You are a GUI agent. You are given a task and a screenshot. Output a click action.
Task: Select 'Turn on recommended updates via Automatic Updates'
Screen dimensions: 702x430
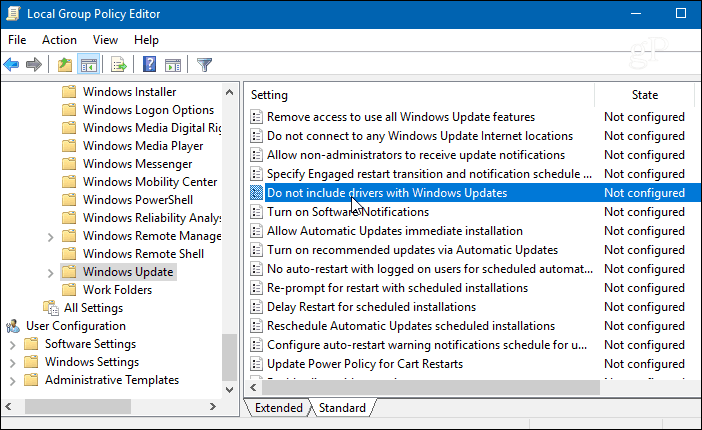pos(412,250)
